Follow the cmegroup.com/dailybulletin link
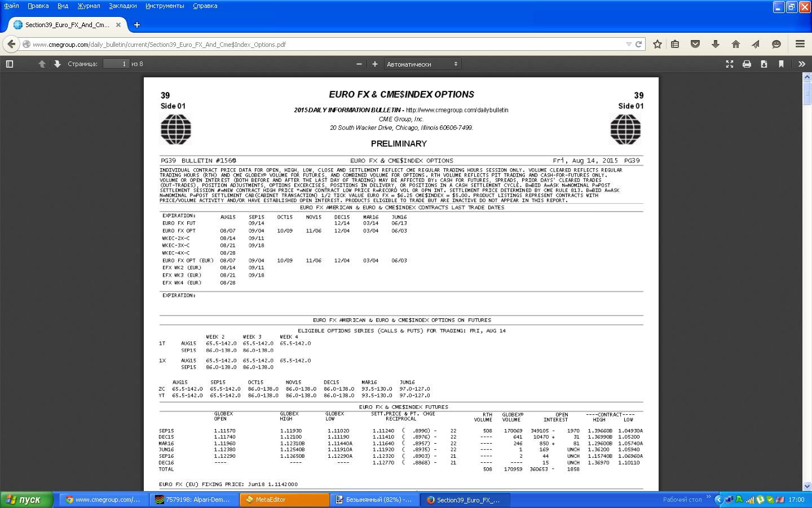 pos(457,110)
